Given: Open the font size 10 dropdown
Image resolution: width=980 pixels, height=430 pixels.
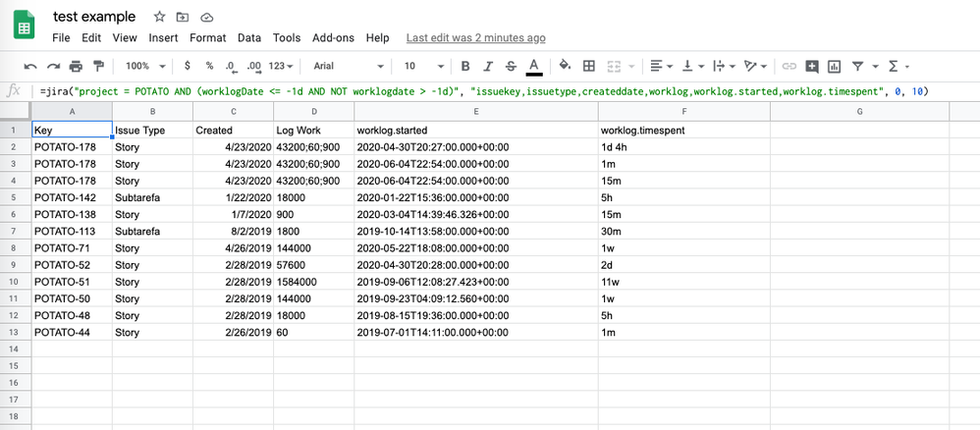Looking at the screenshot, I should 424,66.
